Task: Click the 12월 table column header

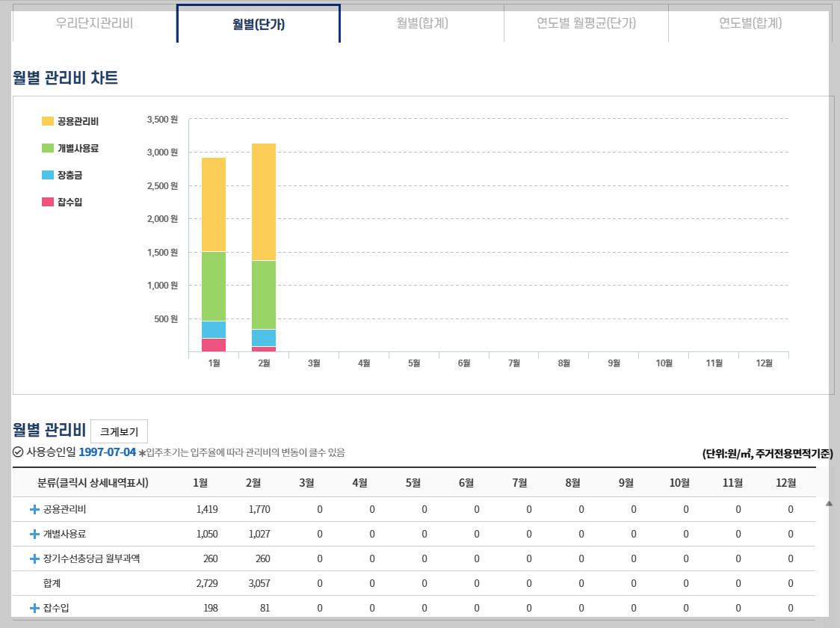Action: pyautogui.click(x=786, y=483)
